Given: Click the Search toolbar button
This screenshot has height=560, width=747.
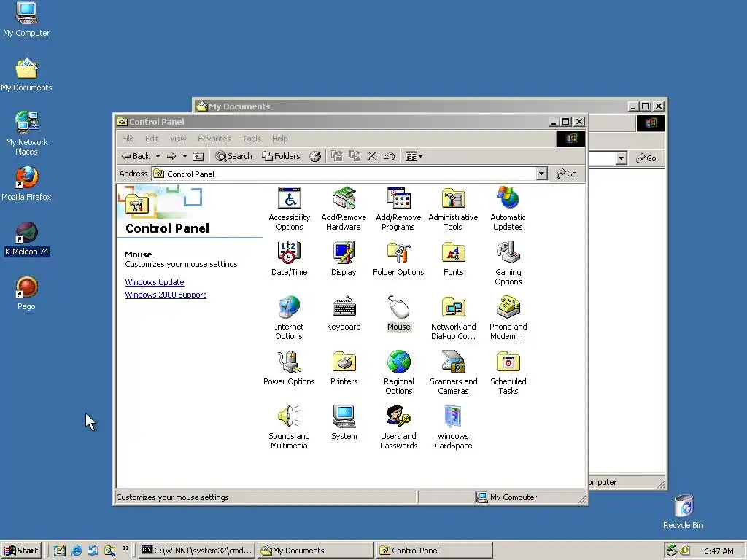Looking at the screenshot, I should (x=233, y=156).
